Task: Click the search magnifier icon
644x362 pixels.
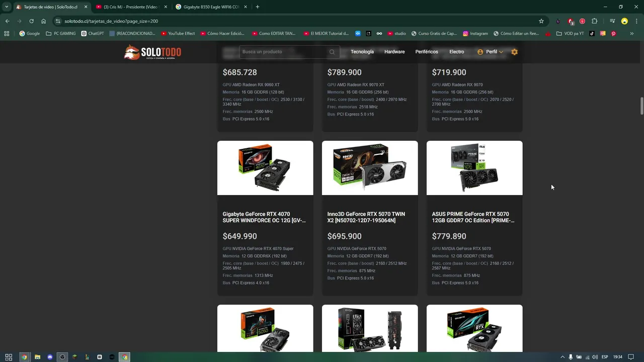Action: [x=332, y=52]
